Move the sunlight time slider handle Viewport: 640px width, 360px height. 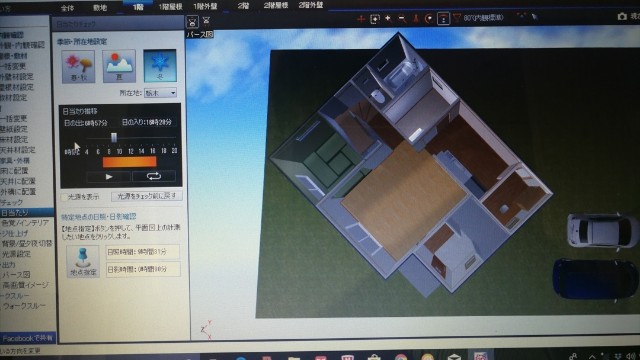[x=114, y=138]
